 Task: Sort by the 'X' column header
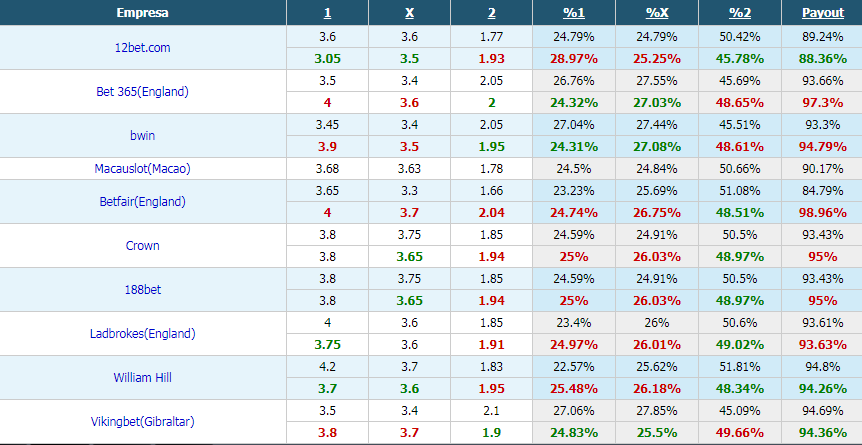410,13
